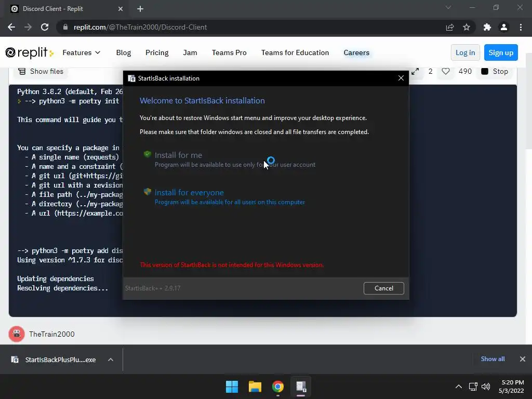Open Chrome tab search dropdown
532x399 pixels.
448,7
